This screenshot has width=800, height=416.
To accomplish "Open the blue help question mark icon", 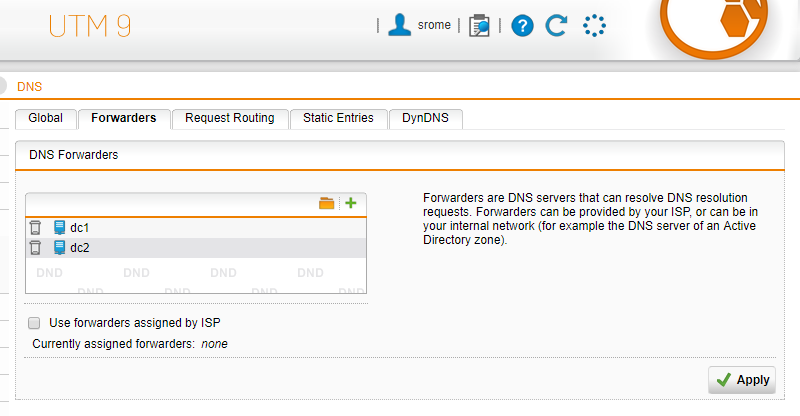I will 522,26.
